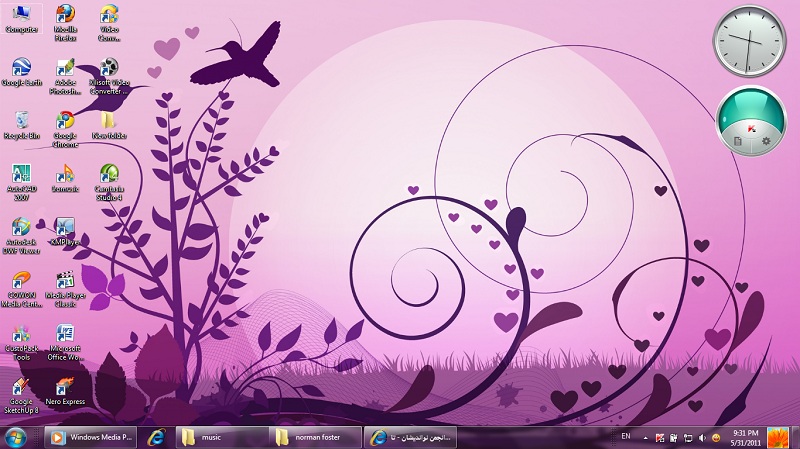This screenshot has width=800, height=449.
Task: Switch to the music folder taskbar window
Action: pyautogui.click(x=220, y=437)
